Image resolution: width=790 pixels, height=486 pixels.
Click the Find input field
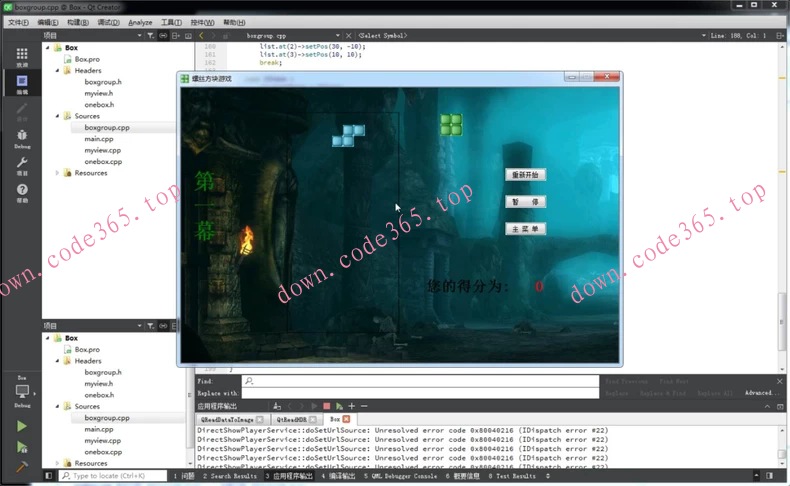420,381
